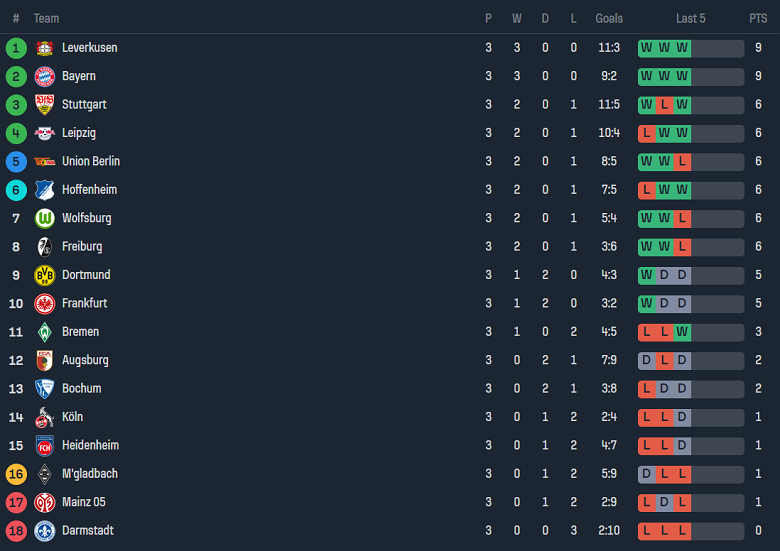Click Augsburg's red L form badge

(x=664, y=360)
